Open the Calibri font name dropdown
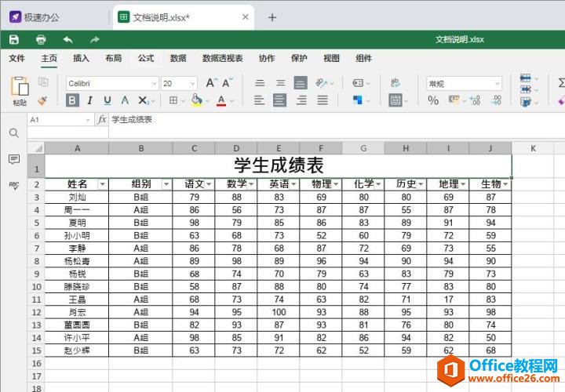Viewport: 565px width, 392px height. pos(155,84)
